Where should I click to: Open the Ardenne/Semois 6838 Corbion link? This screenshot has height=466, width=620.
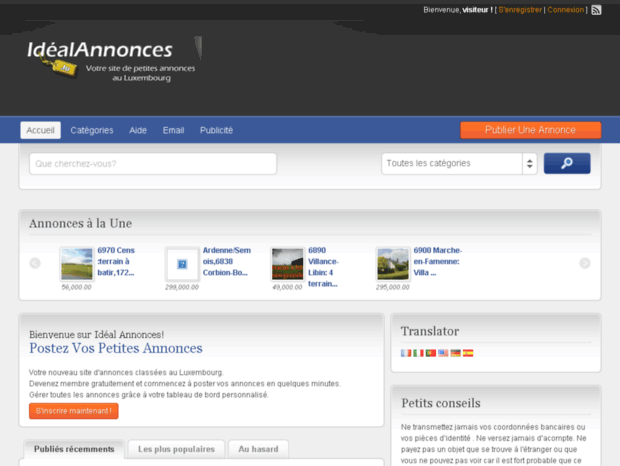(x=227, y=261)
